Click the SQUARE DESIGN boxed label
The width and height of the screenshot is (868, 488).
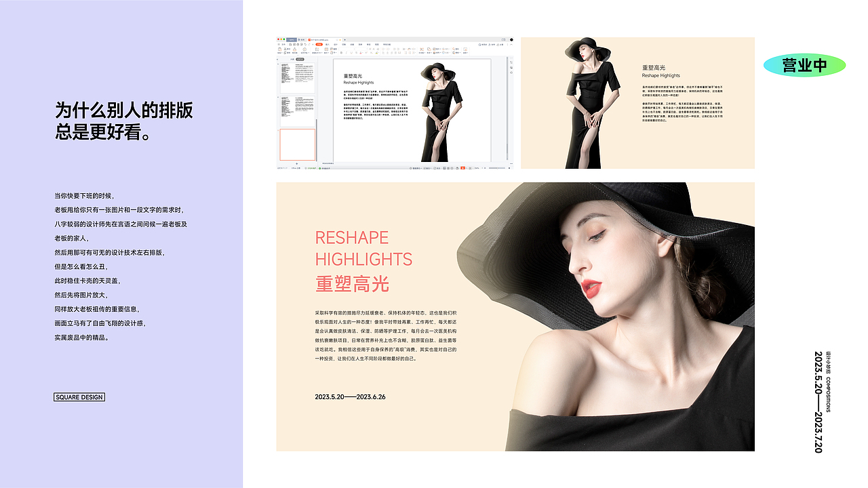[79, 397]
